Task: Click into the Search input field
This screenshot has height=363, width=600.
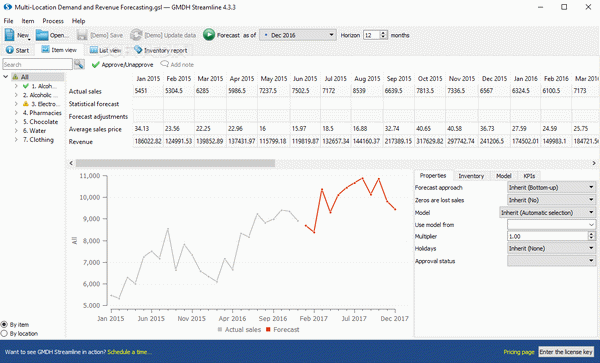Action: pyautogui.click(x=37, y=64)
